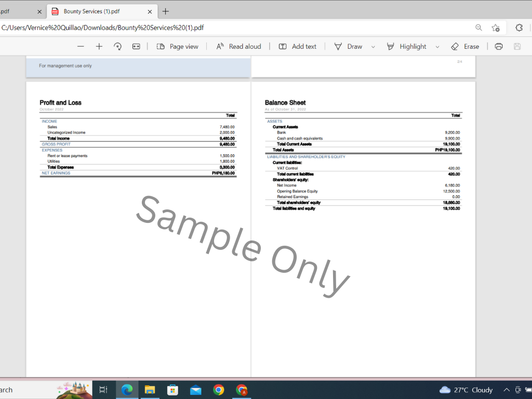Switch to the Bounty Services (1).pdf tab
The image size is (532, 399).
click(x=102, y=11)
